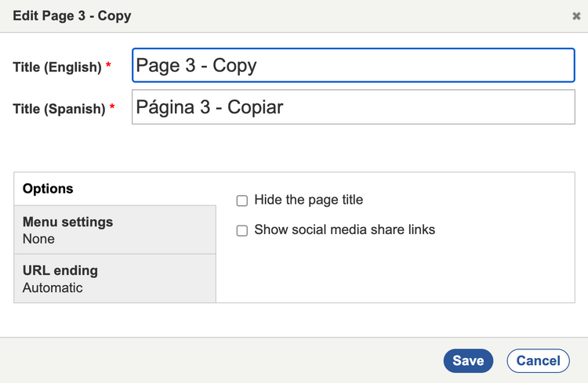Click the word 'Copiar' in the Spanish title

[255, 107]
